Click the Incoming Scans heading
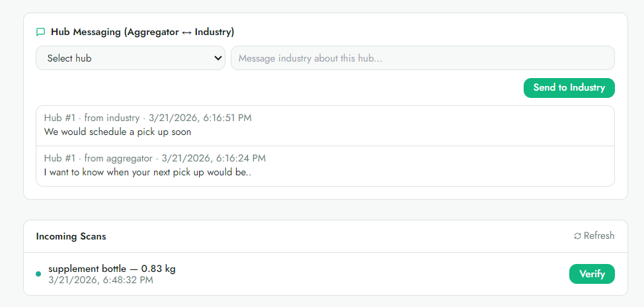This screenshot has height=307, width=644. 71,237
